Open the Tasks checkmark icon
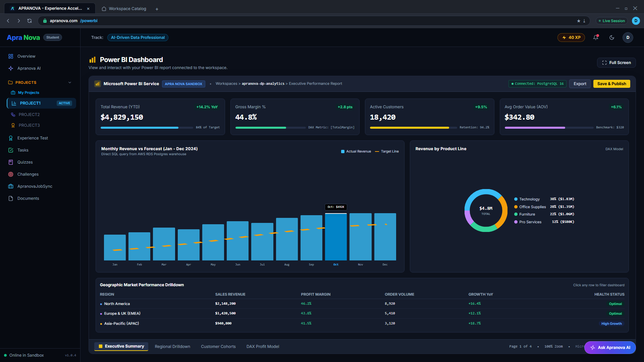Screen dimensions: 644x362 11,150
